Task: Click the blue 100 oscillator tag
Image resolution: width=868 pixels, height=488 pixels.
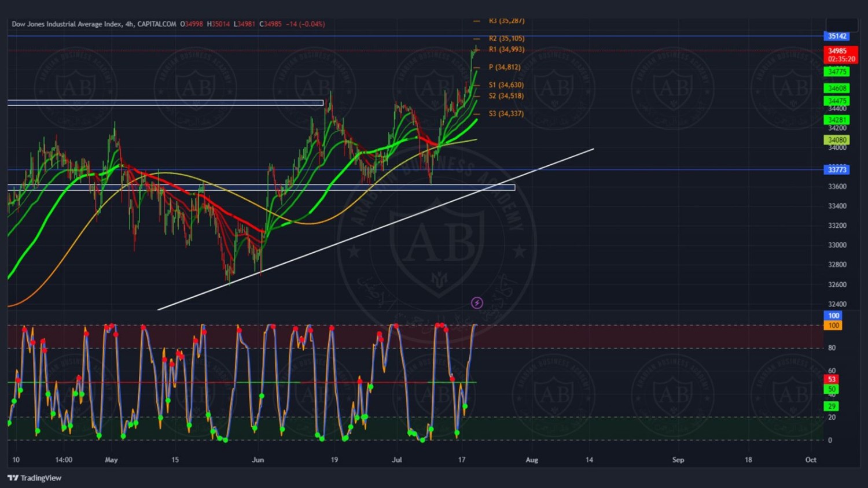Action: pyautogui.click(x=833, y=316)
